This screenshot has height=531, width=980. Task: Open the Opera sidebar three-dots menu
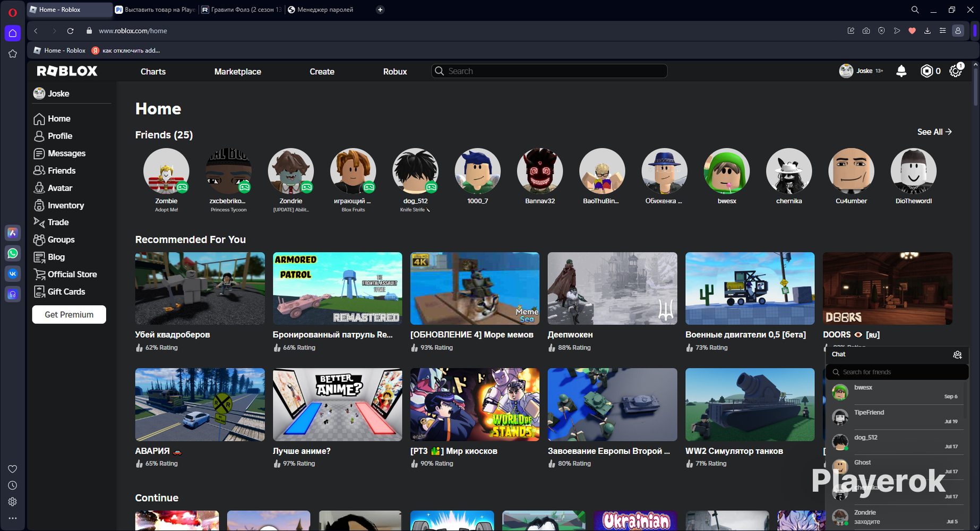(13, 518)
